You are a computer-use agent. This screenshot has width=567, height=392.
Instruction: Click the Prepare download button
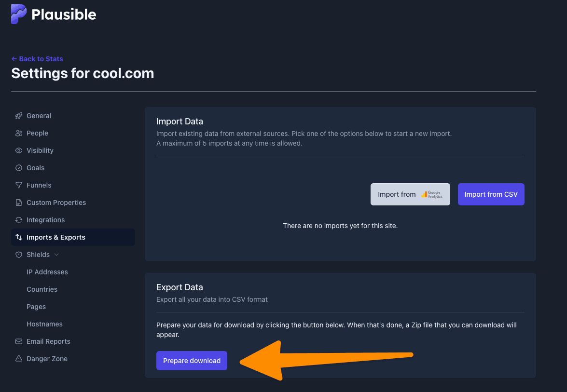(x=192, y=361)
